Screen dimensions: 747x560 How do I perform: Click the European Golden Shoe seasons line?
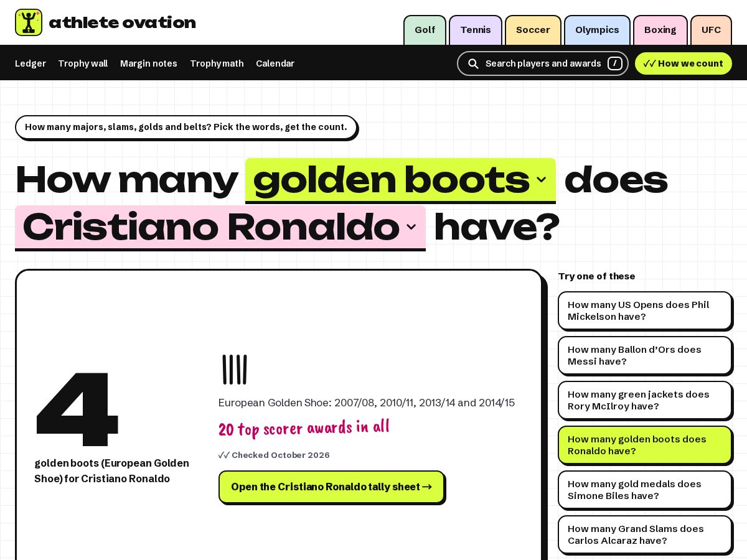[367, 403]
